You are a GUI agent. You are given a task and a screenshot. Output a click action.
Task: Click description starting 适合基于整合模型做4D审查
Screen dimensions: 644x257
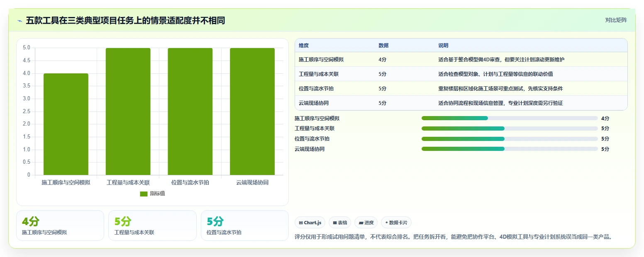coord(501,60)
